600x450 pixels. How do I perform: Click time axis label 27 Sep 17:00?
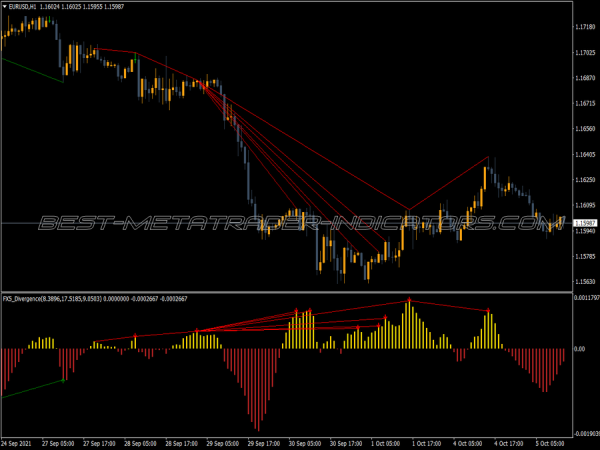coord(99,444)
